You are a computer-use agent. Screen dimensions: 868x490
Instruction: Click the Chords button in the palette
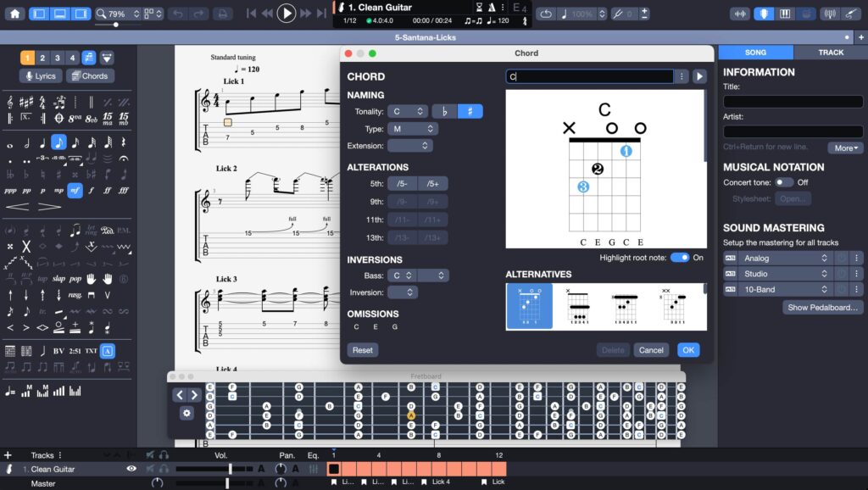pos(89,75)
